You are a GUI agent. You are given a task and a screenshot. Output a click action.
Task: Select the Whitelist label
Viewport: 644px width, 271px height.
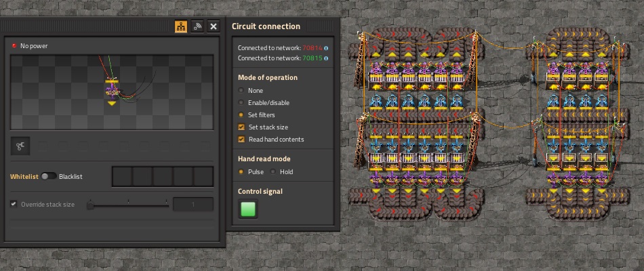click(x=24, y=177)
